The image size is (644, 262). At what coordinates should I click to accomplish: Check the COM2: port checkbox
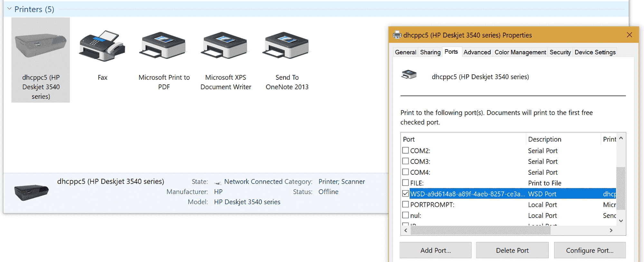[x=405, y=150]
